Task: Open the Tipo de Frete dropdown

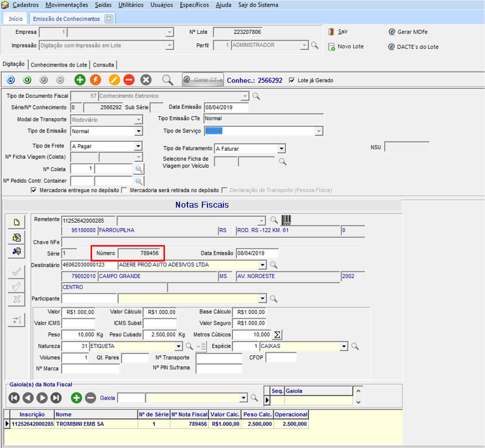Action: [x=138, y=146]
